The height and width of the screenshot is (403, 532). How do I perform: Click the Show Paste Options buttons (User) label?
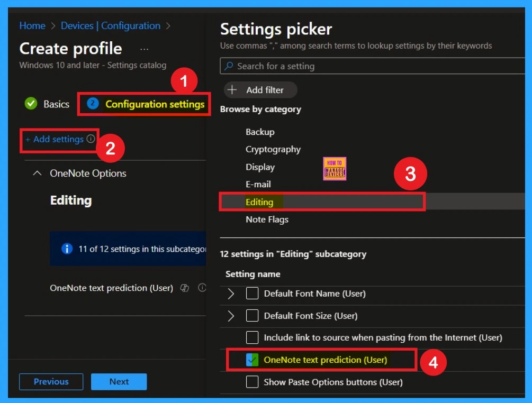pyautogui.click(x=333, y=382)
